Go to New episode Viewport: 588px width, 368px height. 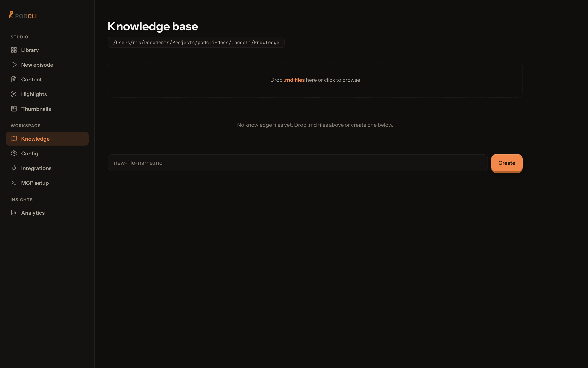click(47, 65)
